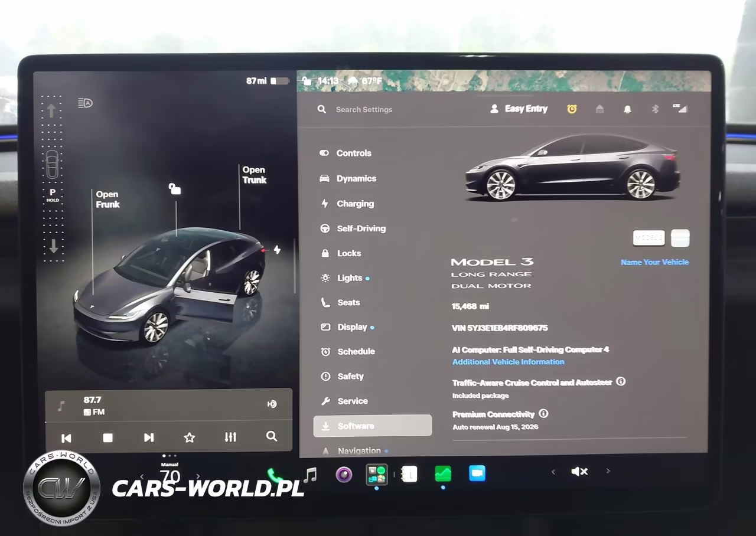The height and width of the screenshot is (536, 756).
Task: Tap the MODEL 3 badge button
Action: pyautogui.click(x=649, y=238)
